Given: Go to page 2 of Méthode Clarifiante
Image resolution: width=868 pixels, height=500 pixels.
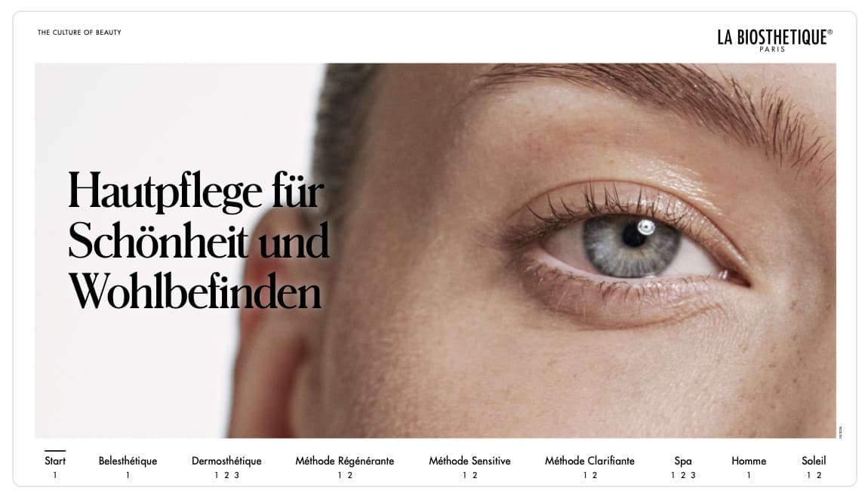Looking at the screenshot, I should [595, 475].
